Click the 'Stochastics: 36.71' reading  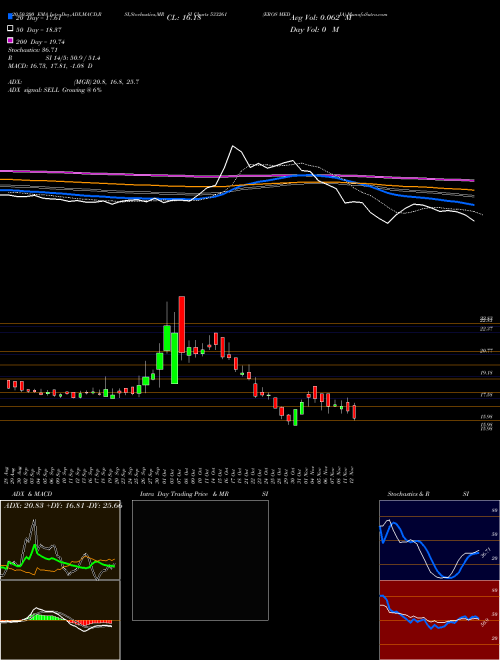(x=33, y=50)
